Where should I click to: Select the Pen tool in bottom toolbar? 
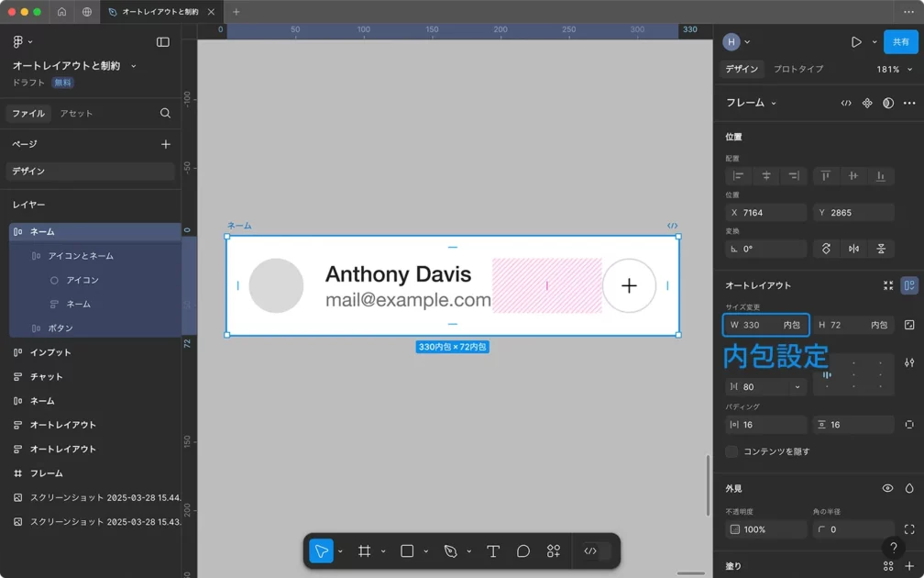coord(450,551)
